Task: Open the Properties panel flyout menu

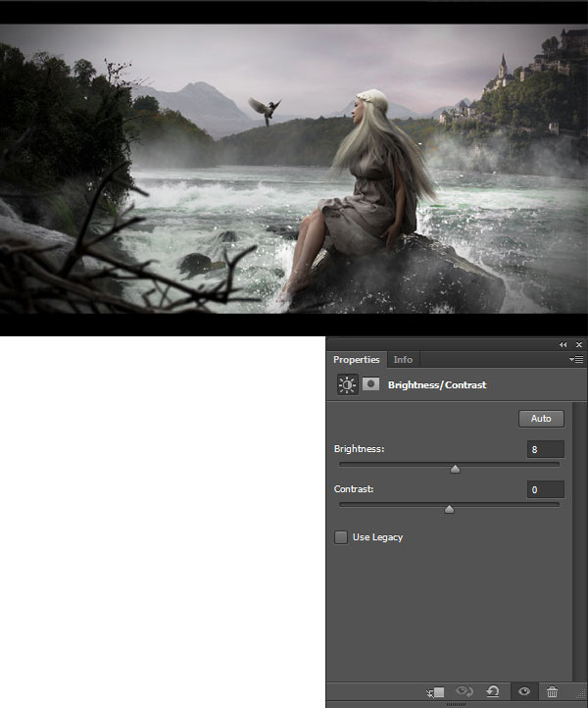Action: point(576,360)
